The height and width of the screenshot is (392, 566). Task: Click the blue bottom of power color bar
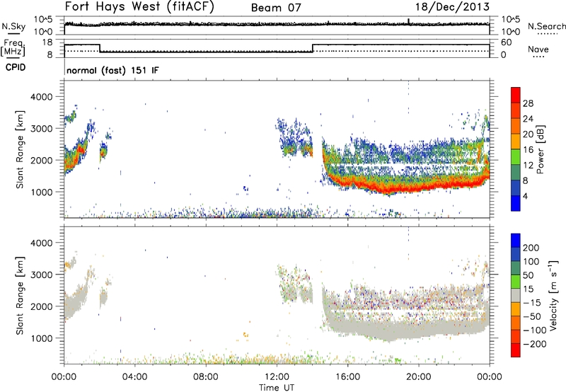516,203
